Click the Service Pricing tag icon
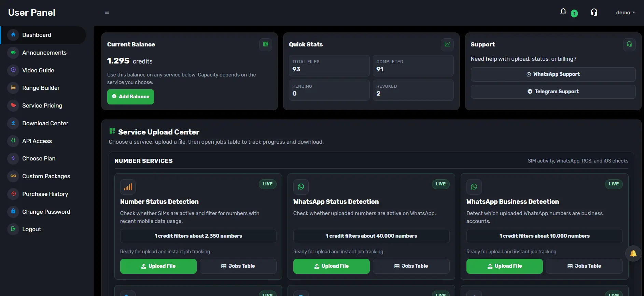Image resolution: width=644 pixels, height=296 pixels. pos(13,105)
